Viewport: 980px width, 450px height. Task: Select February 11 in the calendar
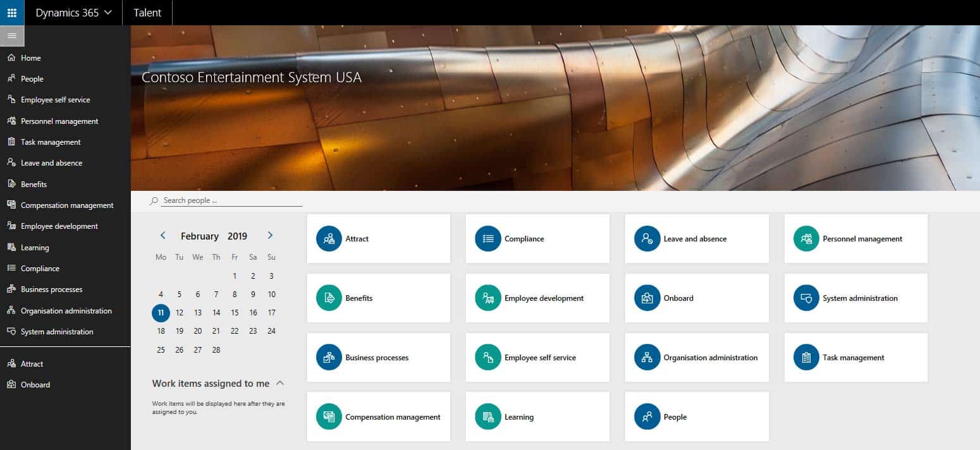pyautogui.click(x=161, y=313)
